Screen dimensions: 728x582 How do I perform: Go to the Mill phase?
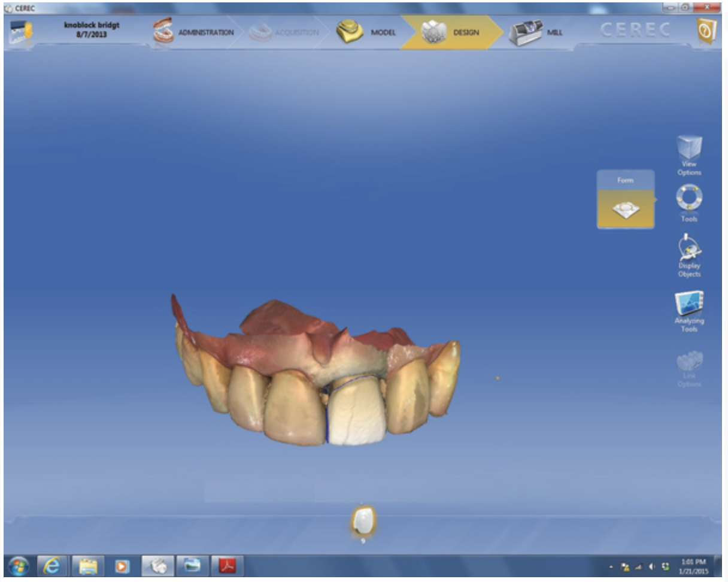(535, 32)
